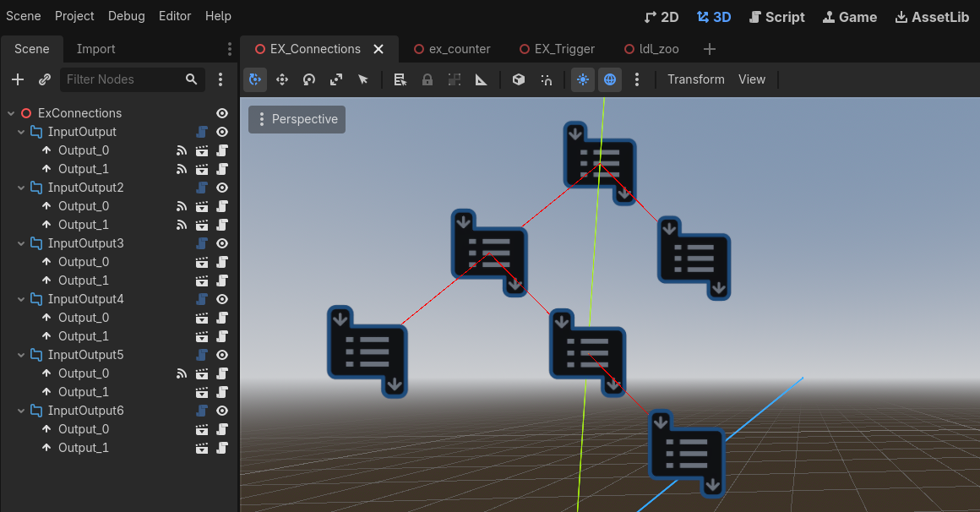
Task: Open sun and environment settings menu
Action: (x=637, y=79)
